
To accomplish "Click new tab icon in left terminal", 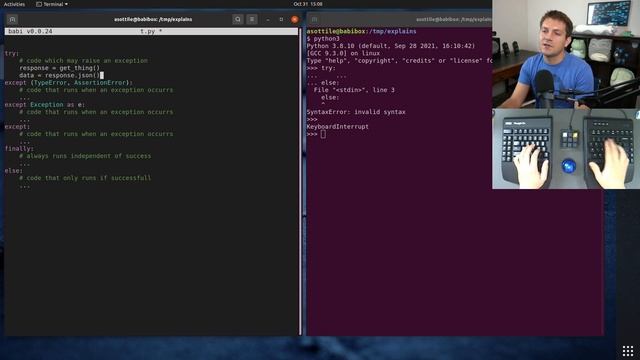I will [12, 19].
